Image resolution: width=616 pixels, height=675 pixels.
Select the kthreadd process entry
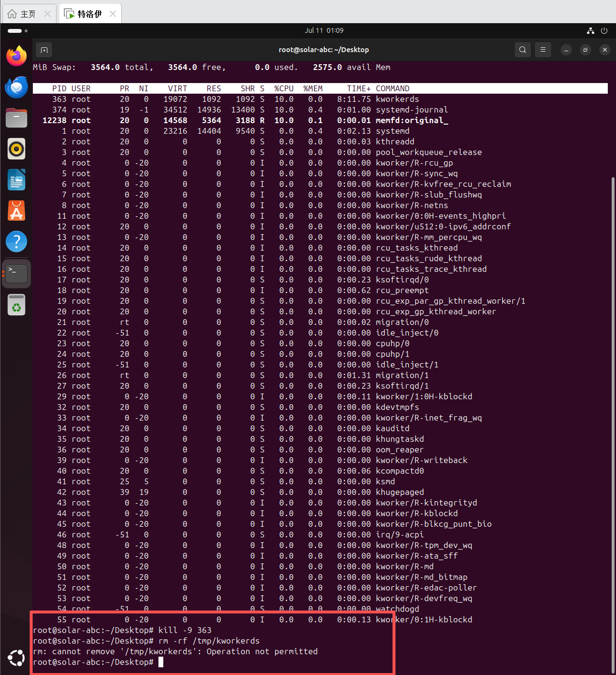pyautogui.click(x=320, y=141)
